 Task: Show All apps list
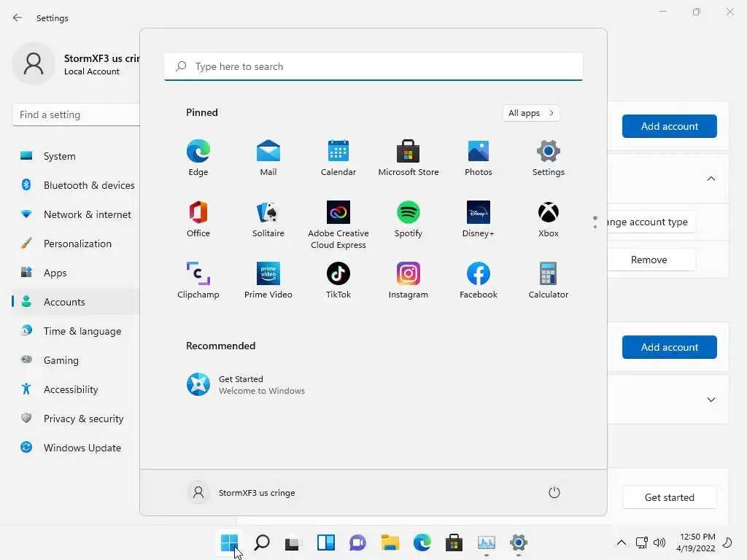click(531, 113)
